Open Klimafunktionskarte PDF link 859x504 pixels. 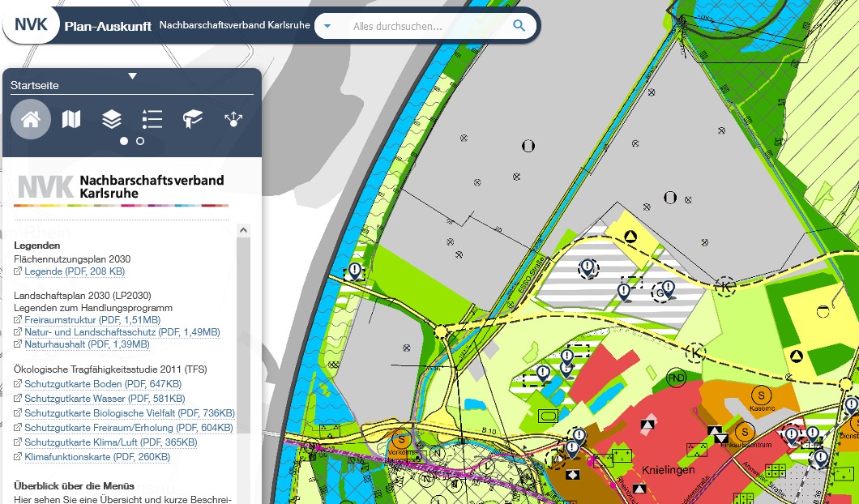pos(97,457)
